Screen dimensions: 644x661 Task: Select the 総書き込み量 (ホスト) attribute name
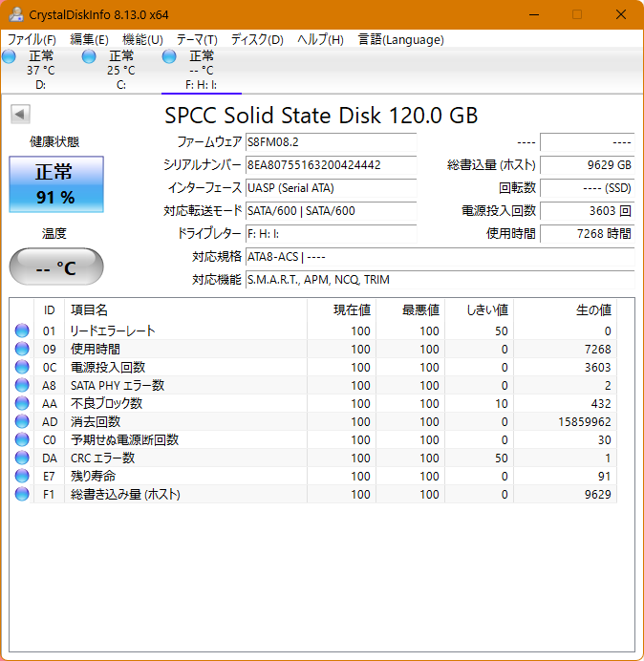[x=125, y=494]
